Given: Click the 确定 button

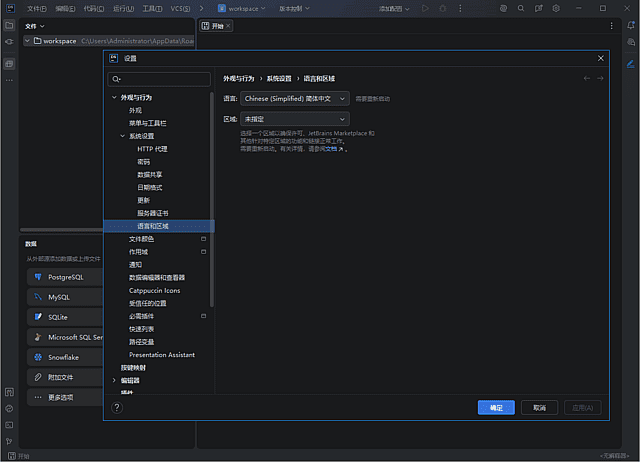Looking at the screenshot, I should [496, 408].
